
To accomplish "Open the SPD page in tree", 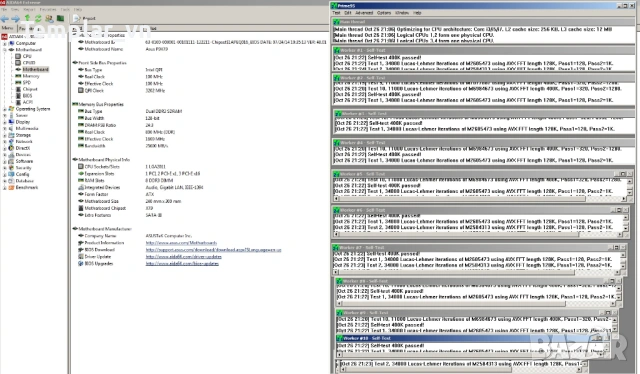I will point(27,82).
